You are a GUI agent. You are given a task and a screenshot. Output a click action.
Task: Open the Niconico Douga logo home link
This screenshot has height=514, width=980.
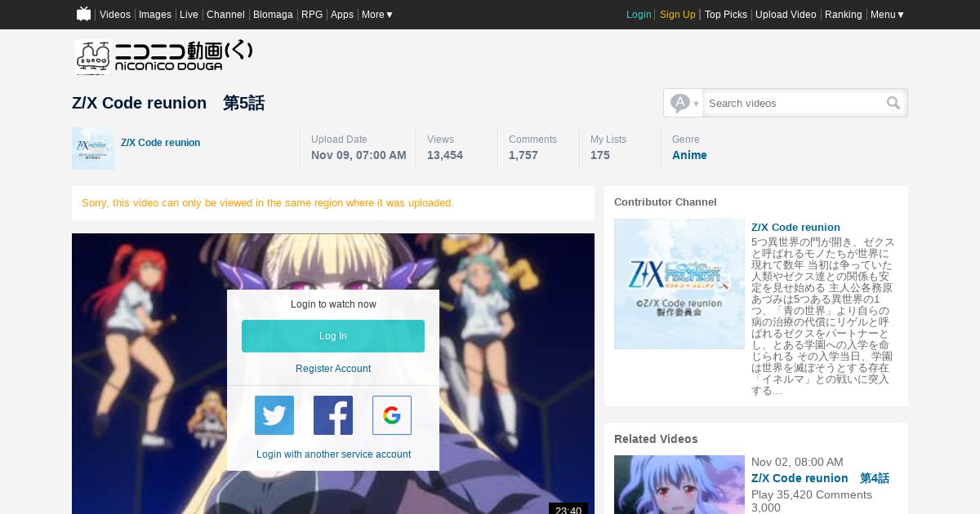(164, 57)
